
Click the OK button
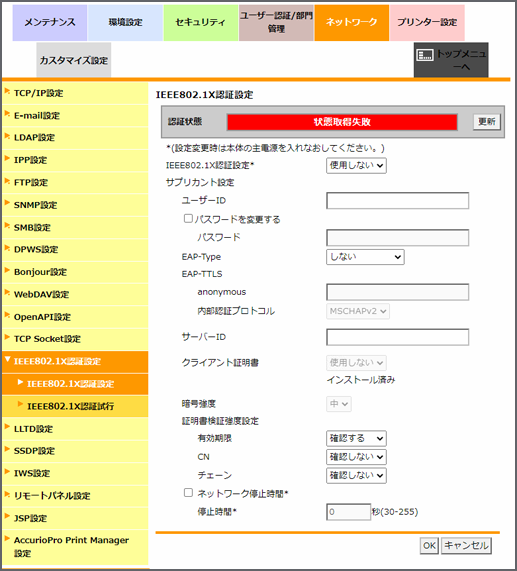click(x=429, y=546)
